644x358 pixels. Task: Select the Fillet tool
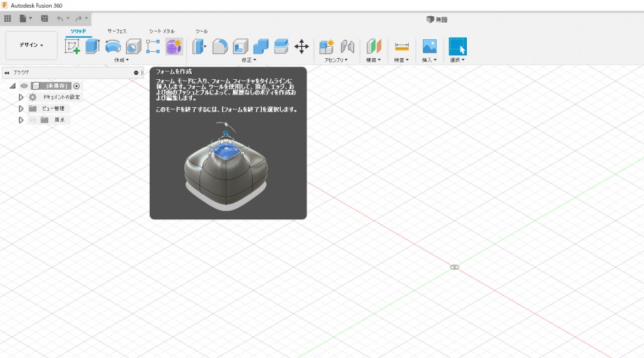[220, 46]
